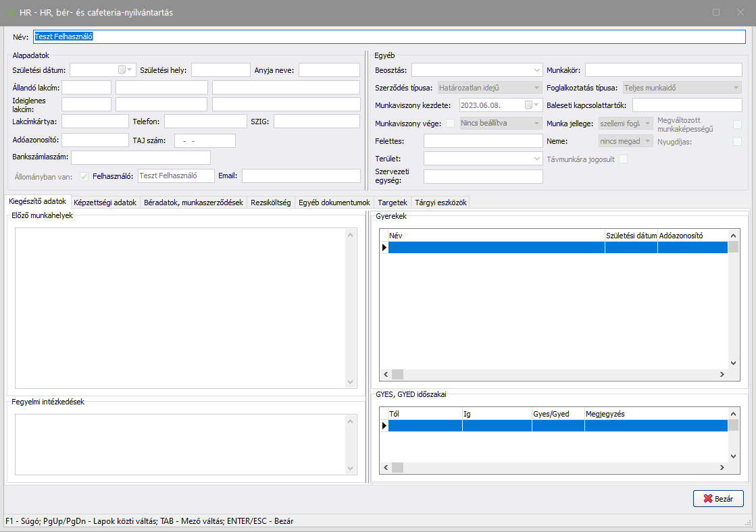Toggle the Nyugdíjas checkbox
The image size is (756, 532).
pyautogui.click(x=737, y=141)
